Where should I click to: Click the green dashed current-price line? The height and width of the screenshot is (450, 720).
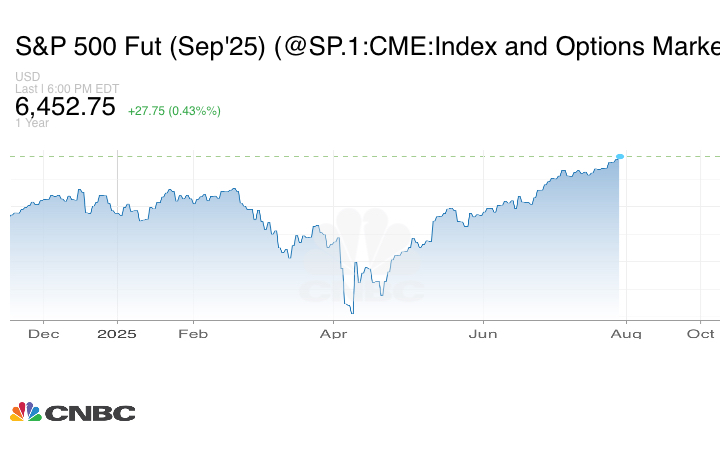pyautogui.click(x=300, y=156)
